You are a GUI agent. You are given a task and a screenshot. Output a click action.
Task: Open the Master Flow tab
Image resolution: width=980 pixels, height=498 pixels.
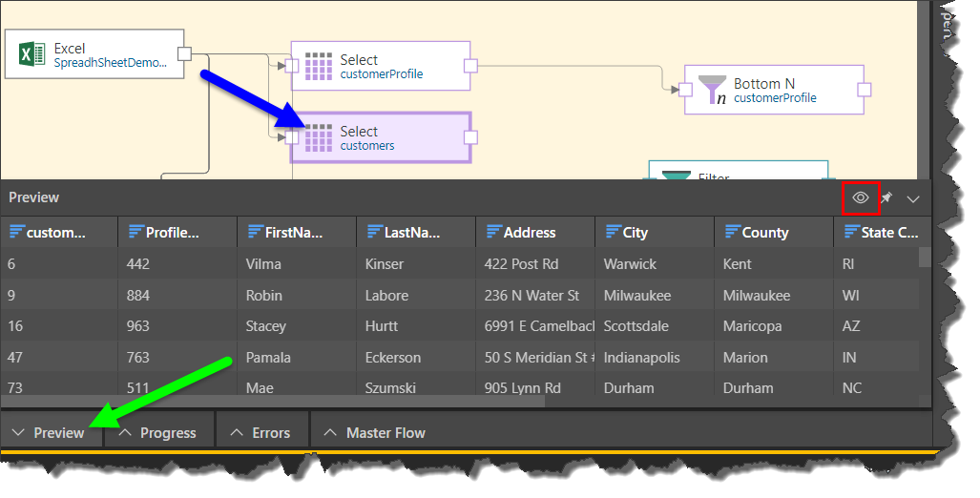point(375,433)
